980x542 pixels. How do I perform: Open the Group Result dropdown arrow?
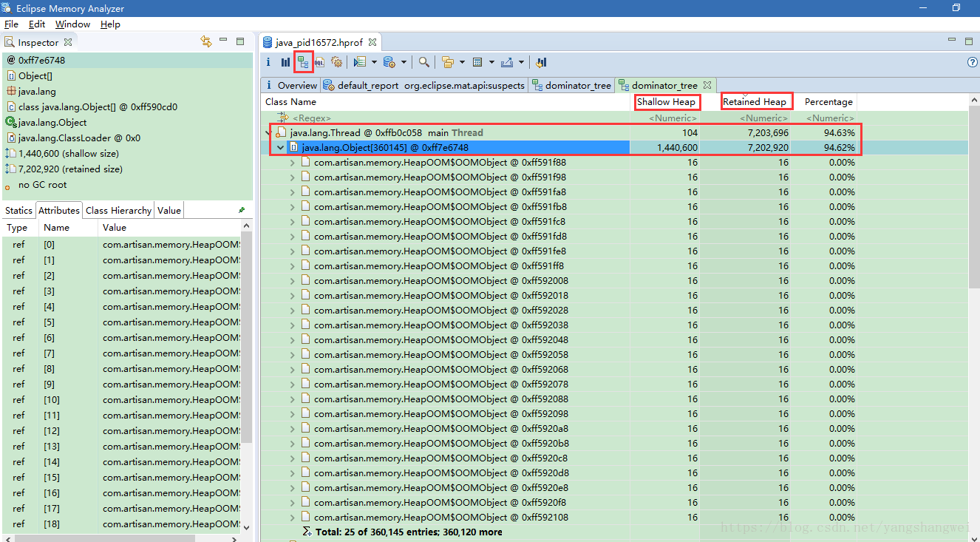tap(462, 63)
